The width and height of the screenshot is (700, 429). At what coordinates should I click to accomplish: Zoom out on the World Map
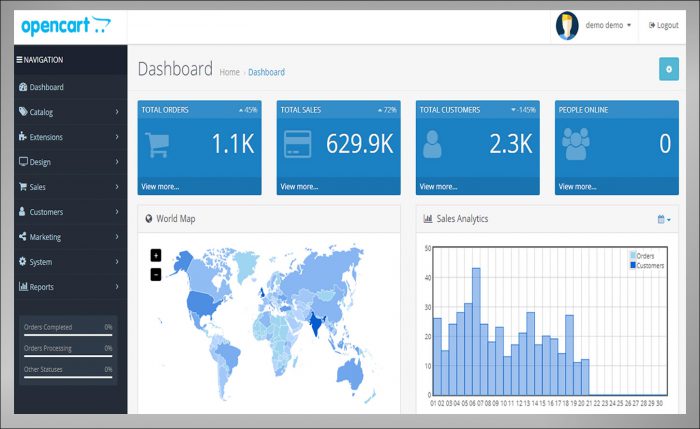point(156,274)
